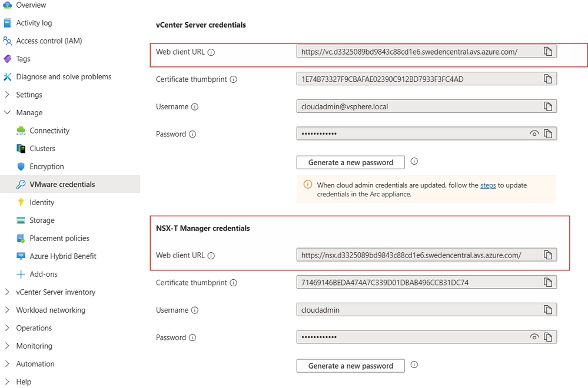Copy the NSX-T Web client URL
The image size is (588, 388).
548,255
